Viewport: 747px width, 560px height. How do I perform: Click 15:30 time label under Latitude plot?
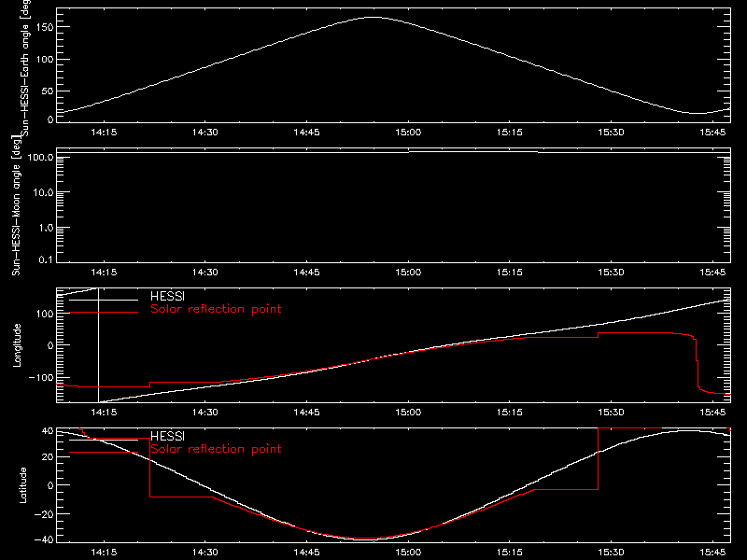(612, 552)
